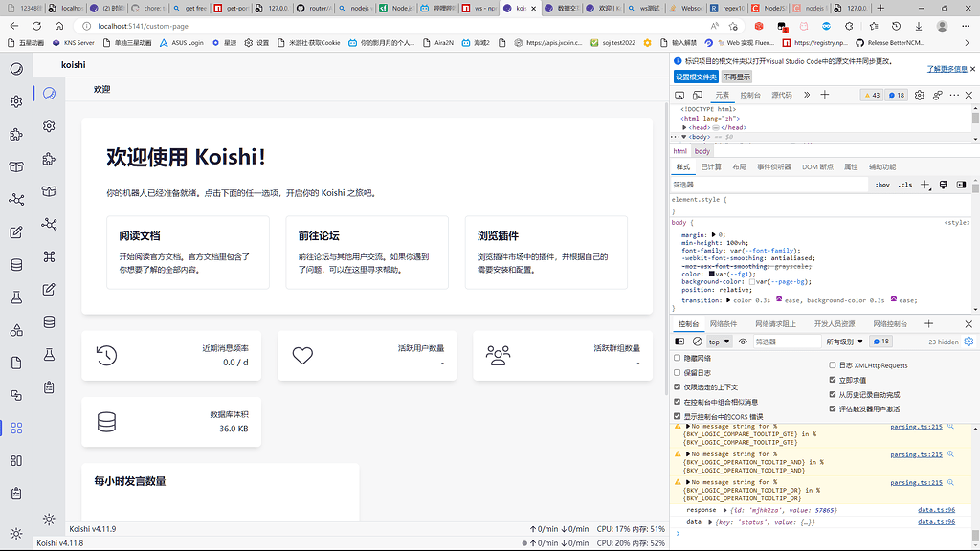This screenshot has width=980, height=551.
Task: Click the new style rule plus icon
Action: point(925,185)
